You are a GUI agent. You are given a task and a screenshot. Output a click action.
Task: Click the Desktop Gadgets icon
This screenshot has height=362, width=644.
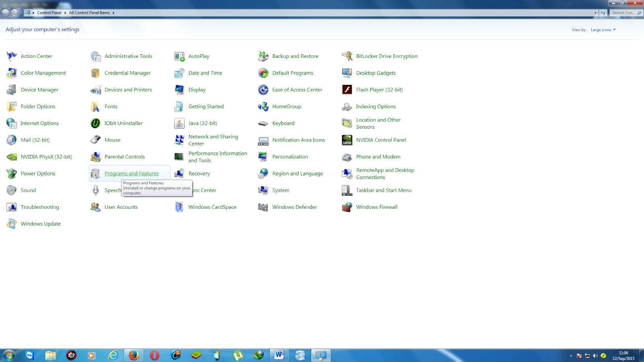pyautogui.click(x=347, y=73)
